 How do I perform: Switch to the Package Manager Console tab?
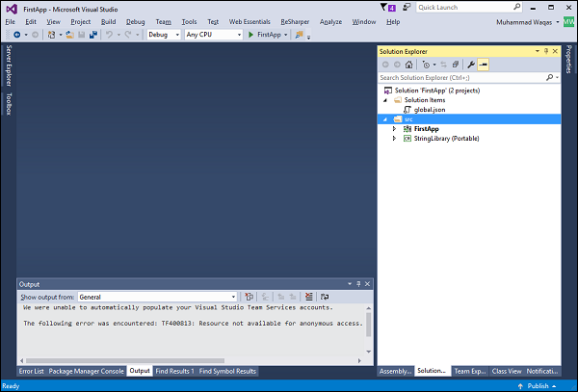pos(87,371)
